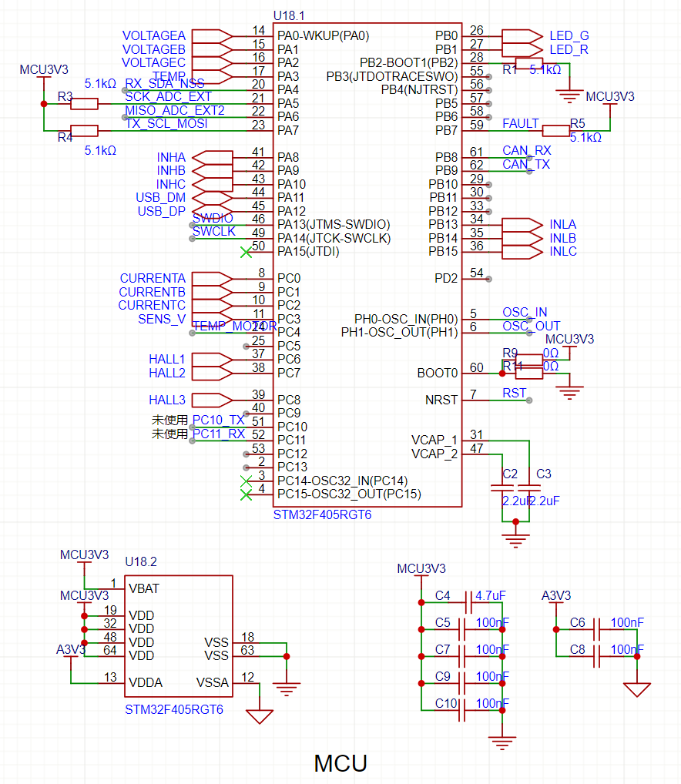Select the C2 capacitor designator

click(510, 474)
